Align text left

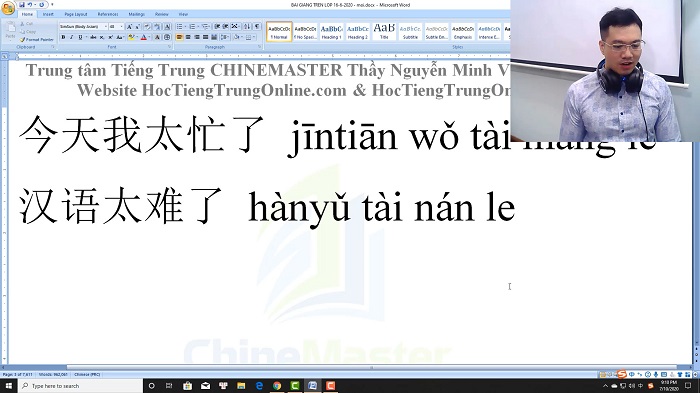point(179,37)
